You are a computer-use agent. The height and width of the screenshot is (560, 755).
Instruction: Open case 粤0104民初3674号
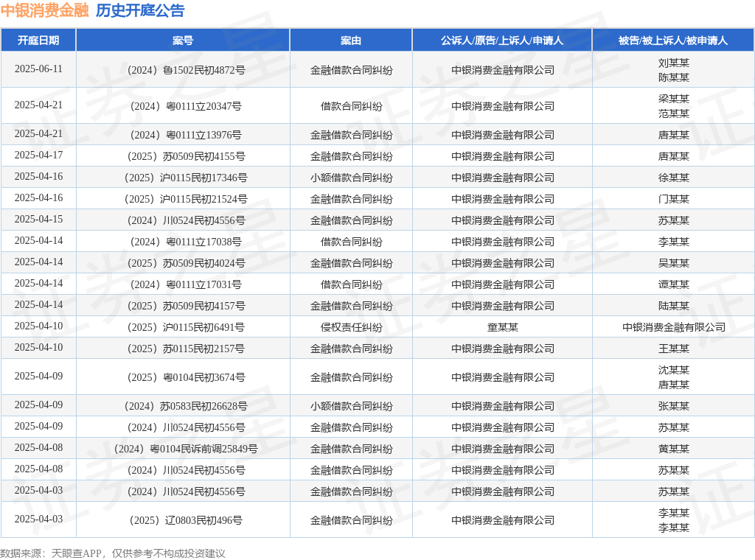tap(187, 378)
